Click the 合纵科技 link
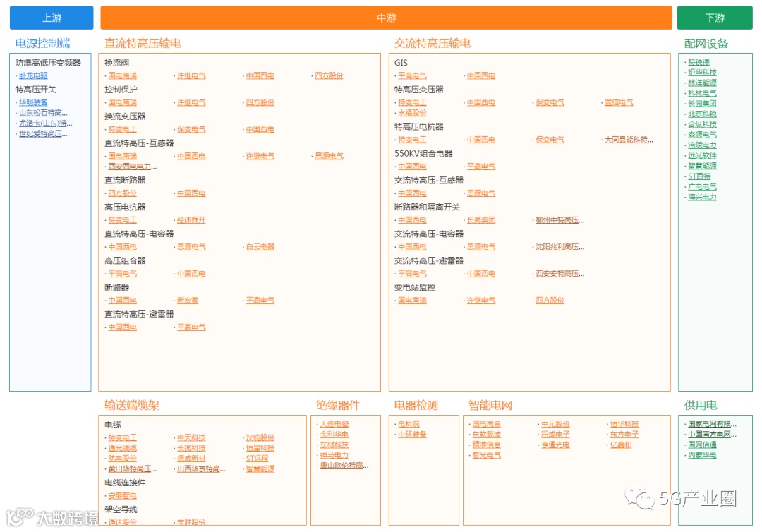 pyautogui.click(x=702, y=124)
